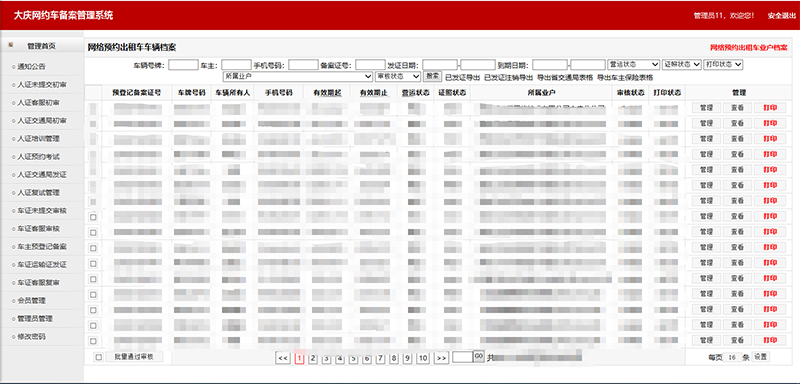Open the 打印状态 dropdown

723,65
